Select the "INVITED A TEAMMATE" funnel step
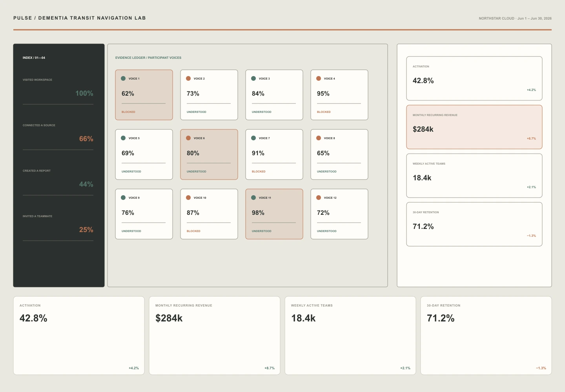The image size is (565, 392). (37, 216)
